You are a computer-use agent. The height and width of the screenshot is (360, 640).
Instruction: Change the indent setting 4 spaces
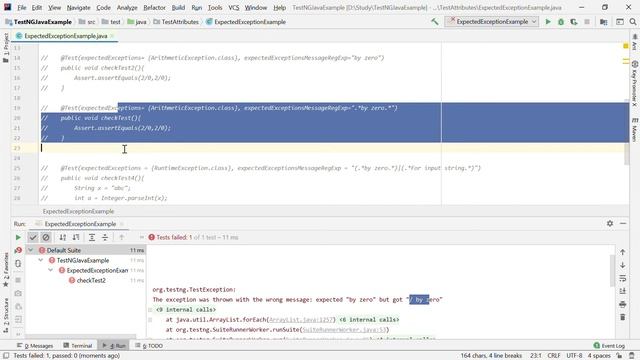click(599, 356)
